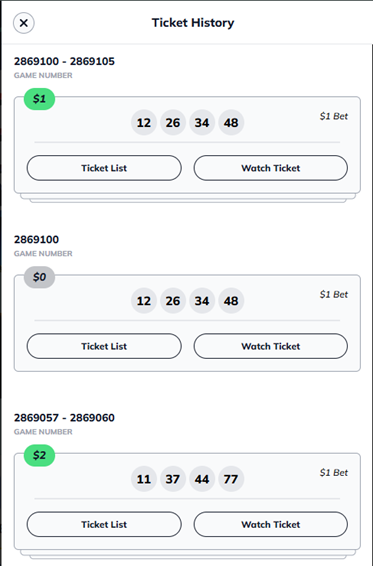Image resolution: width=373 pixels, height=566 pixels.
Task: Open Ticket List for games 2869100 - 2869105
Action: pos(104,168)
